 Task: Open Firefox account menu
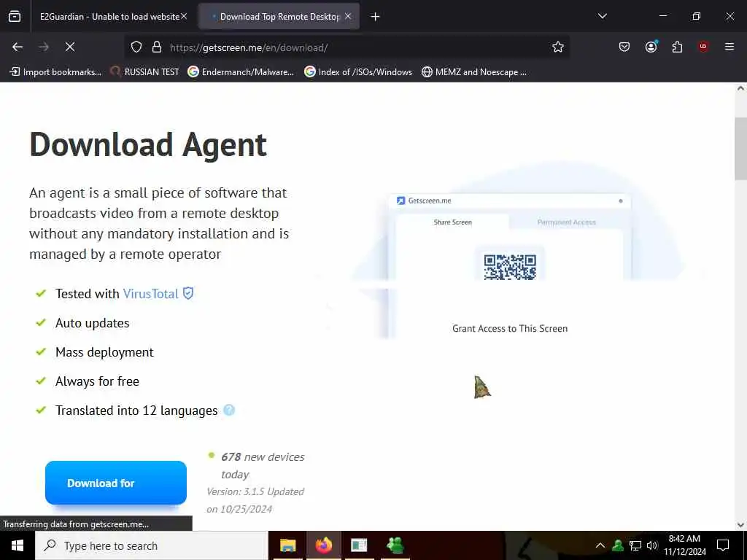(x=651, y=47)
